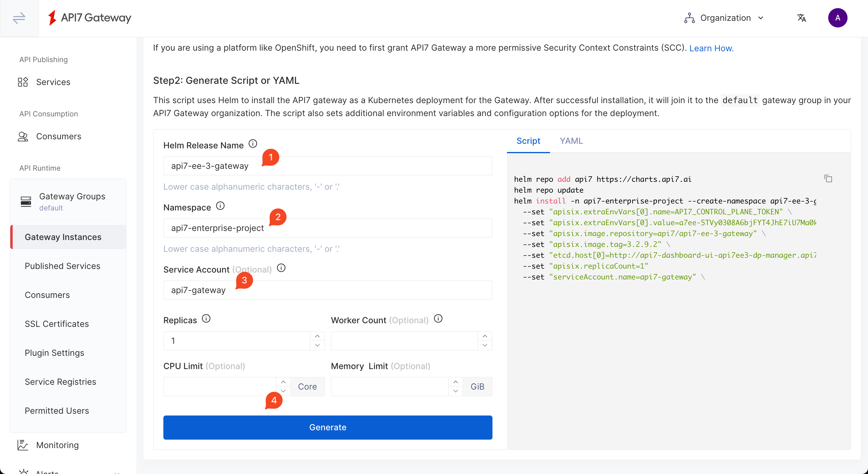Click the Worker Count field
Viewport: 868px width, 474px height.
pos(404,340)
